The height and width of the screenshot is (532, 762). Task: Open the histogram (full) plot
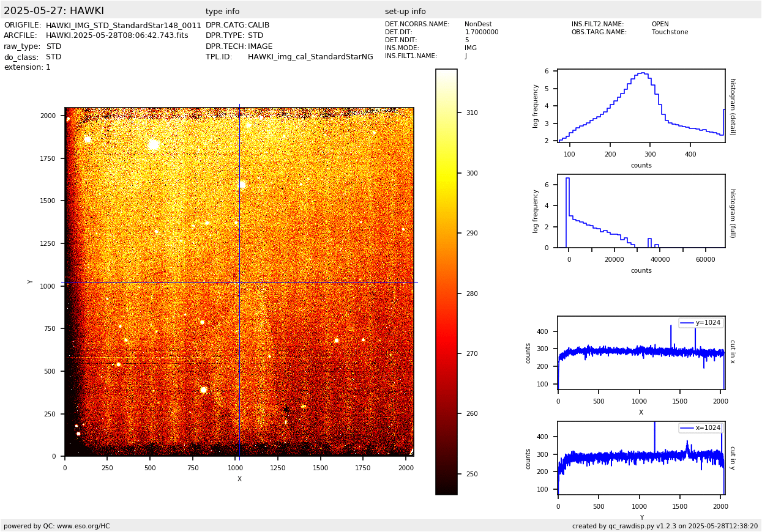pyautogui.click(x=641, y=211)
